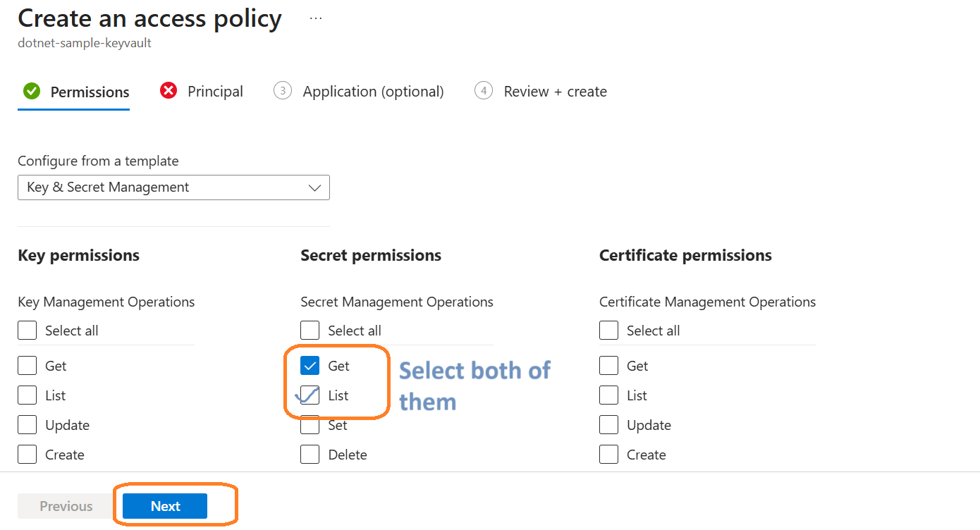Uncheck the Get secret permission checkbox
This screenshot has width=980, height=530.
(310, 366)
